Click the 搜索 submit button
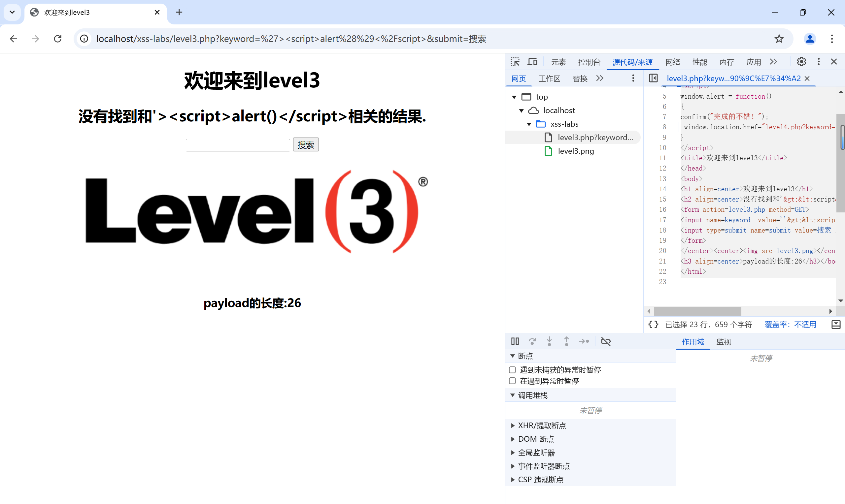This screenshot has height=504, width=845. click(305, 145)
